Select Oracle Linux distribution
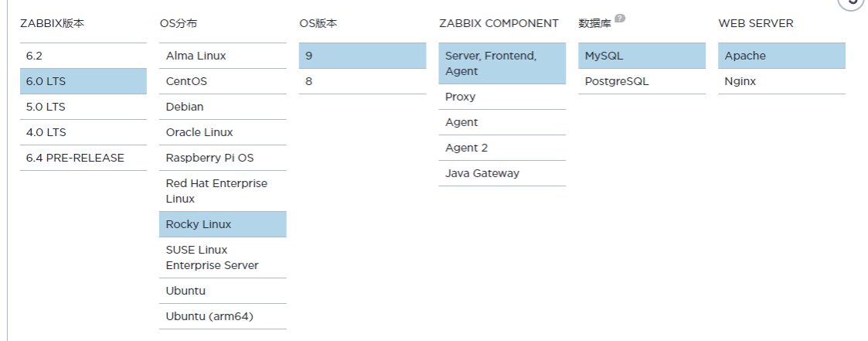Screen dimensions: 868x341 tap(223, 132)
